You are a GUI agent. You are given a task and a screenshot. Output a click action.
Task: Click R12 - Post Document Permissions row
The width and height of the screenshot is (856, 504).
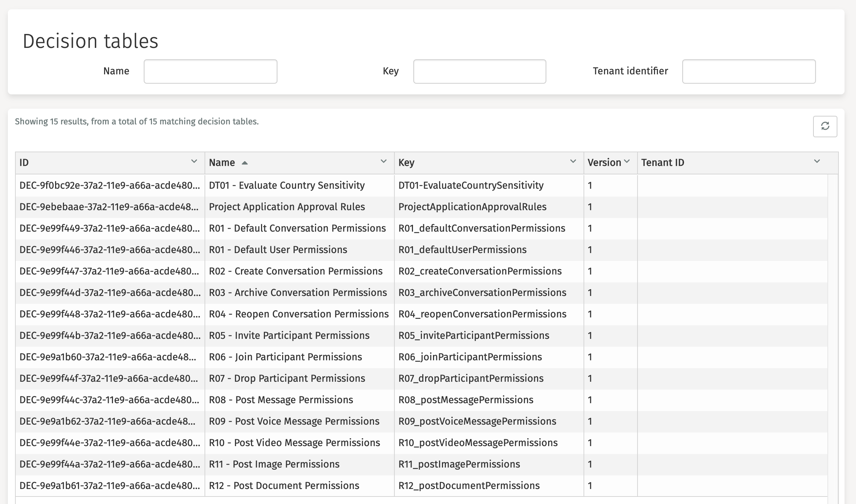pos(284,485)
